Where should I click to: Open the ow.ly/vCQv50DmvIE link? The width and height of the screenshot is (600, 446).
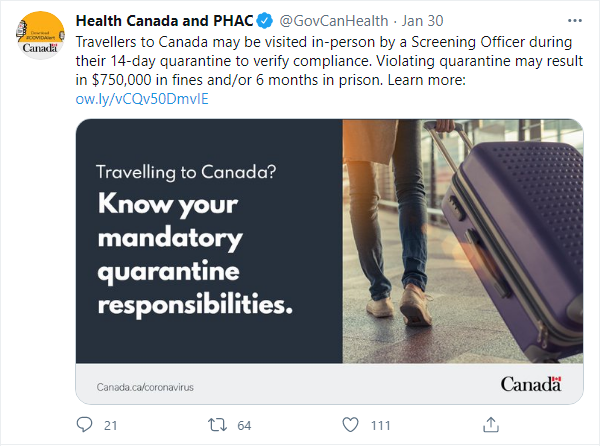[x=142, y=99]
